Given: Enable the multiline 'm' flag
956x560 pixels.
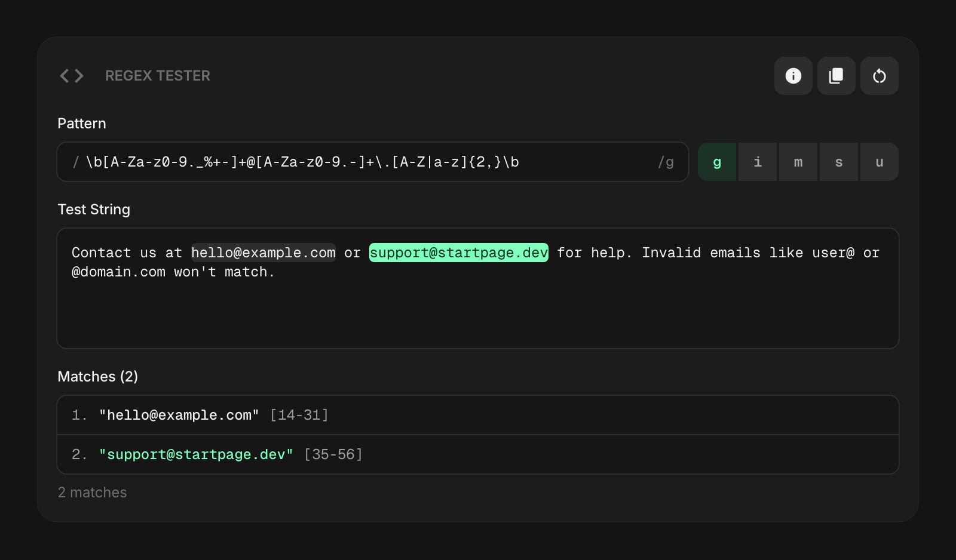Looking at the screenshot, I should click(x=798, y=162).
